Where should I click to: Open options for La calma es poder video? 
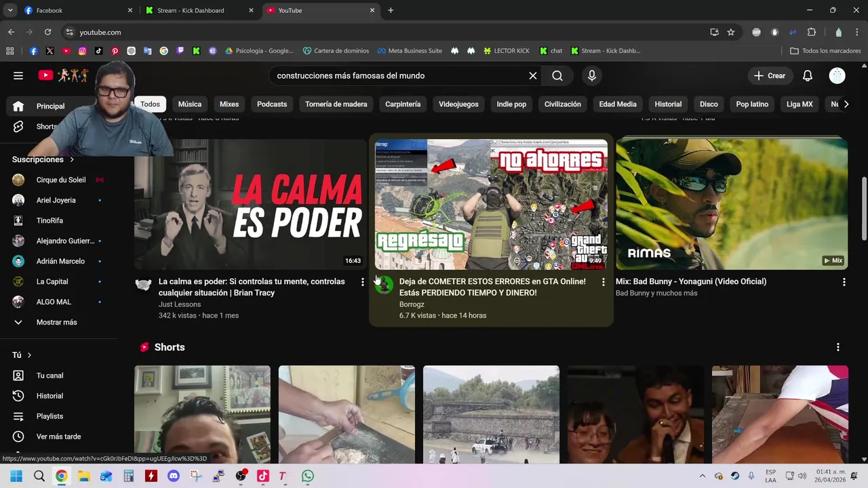[363, 282]
